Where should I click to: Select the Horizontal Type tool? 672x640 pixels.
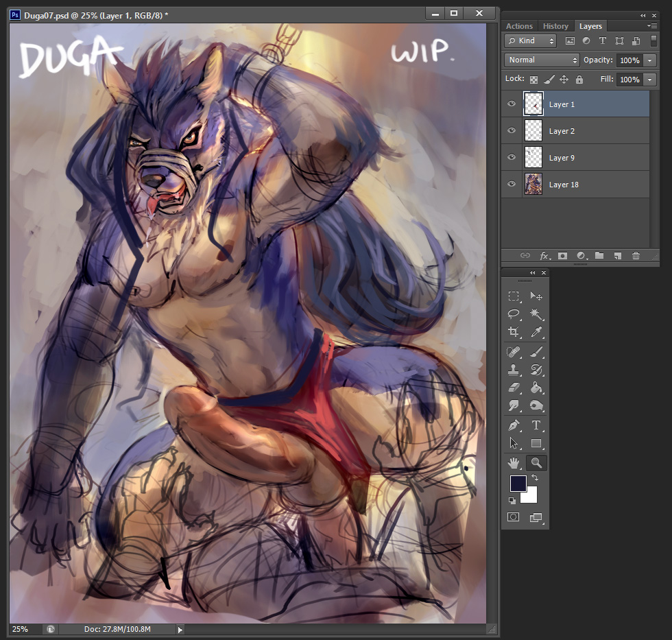click(536, 425)
